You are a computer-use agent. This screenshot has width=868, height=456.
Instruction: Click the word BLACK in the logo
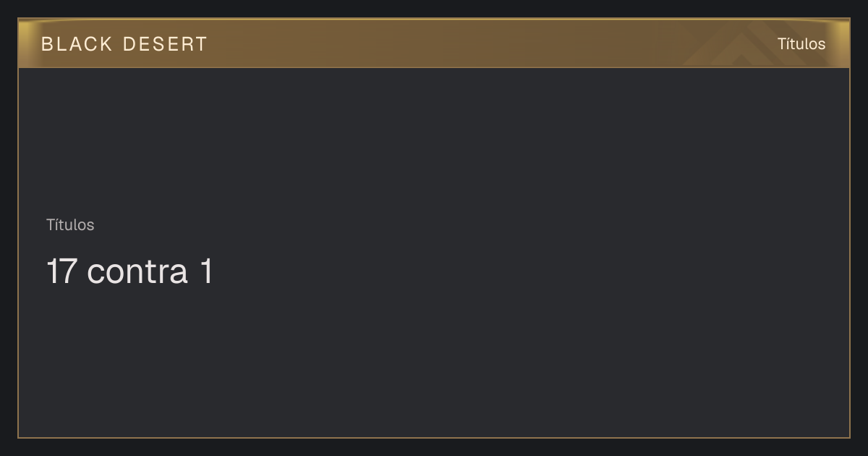(x=77, y=44)
